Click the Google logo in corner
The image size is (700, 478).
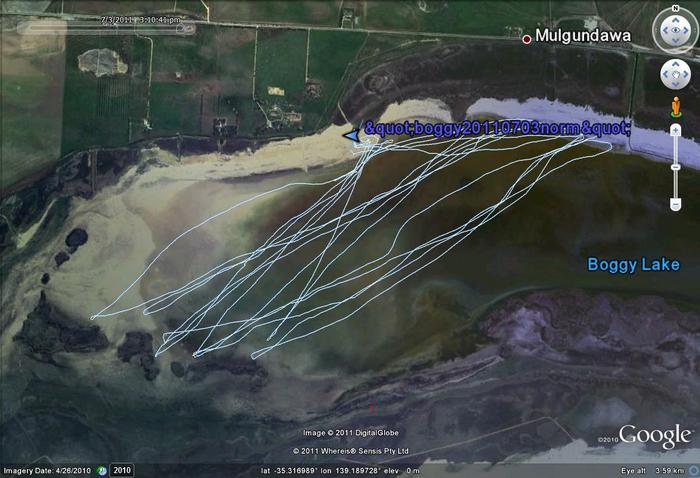[x=654, y=436]
